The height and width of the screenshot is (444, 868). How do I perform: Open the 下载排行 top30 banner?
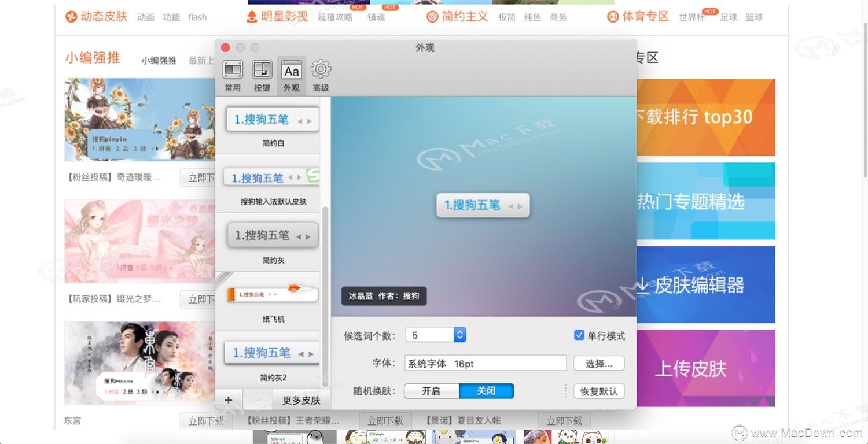pos(705,117)
